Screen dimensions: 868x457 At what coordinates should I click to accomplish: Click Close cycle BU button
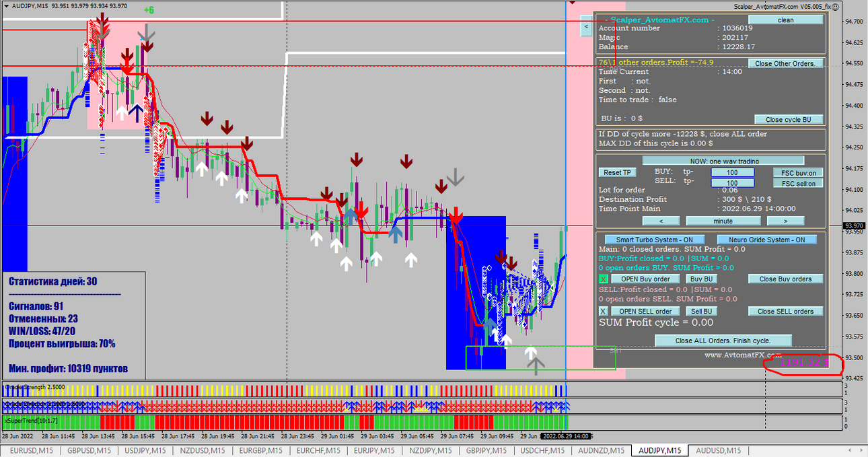tap(789, 120)
